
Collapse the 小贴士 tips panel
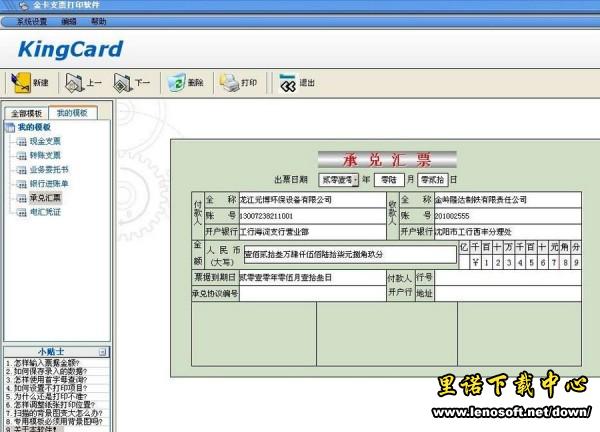[102, 352]
